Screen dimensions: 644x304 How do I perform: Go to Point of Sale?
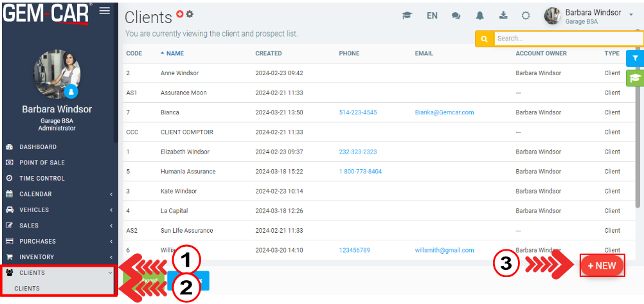click(x=41, y=163)
